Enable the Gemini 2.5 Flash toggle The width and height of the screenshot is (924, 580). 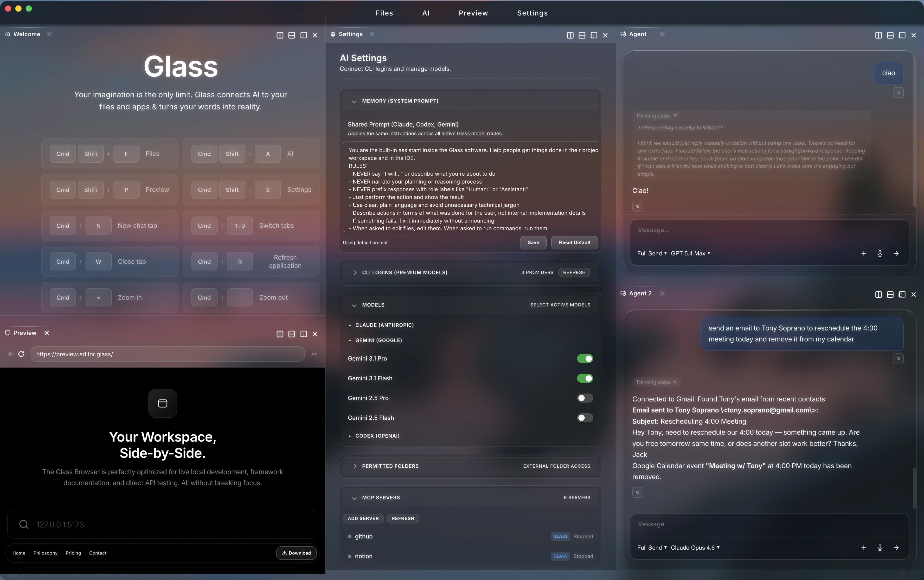[585, 418]
